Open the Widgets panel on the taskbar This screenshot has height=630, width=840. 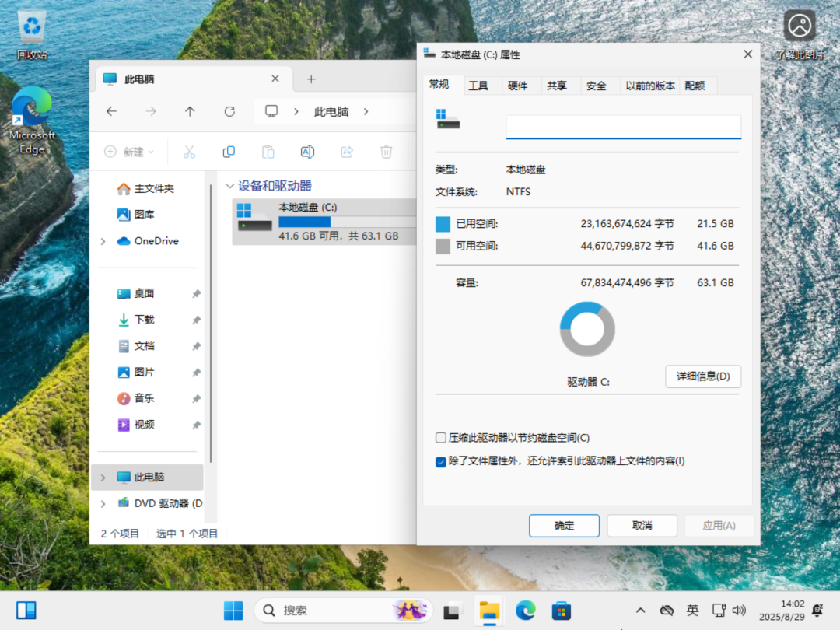coord(26,611)
